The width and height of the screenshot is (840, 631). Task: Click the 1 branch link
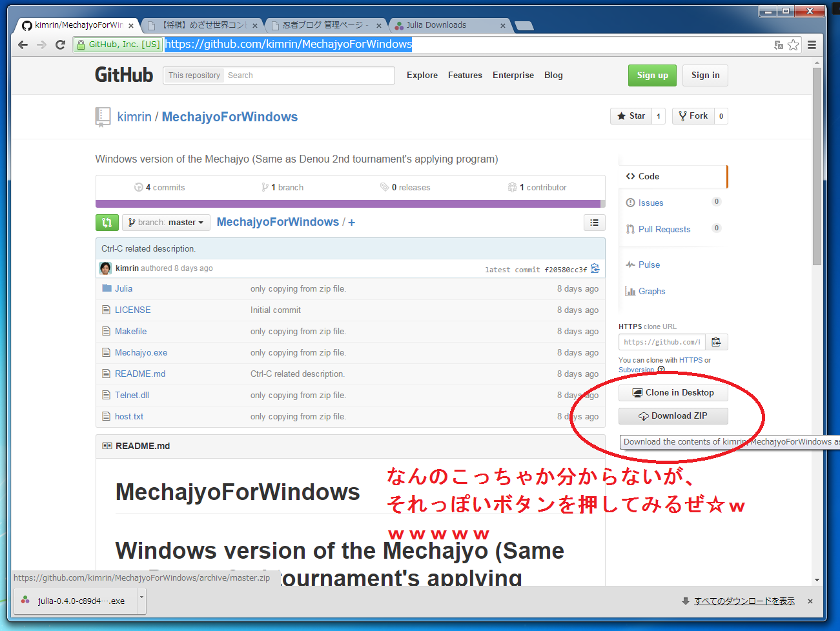282,187
